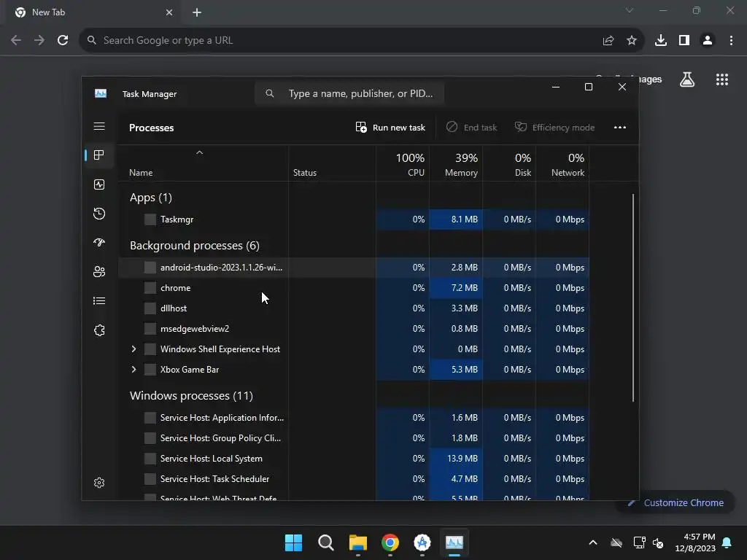Select Service Host: Task Scheduler row
Screen dimensions: 747x560
coord(354,479)
